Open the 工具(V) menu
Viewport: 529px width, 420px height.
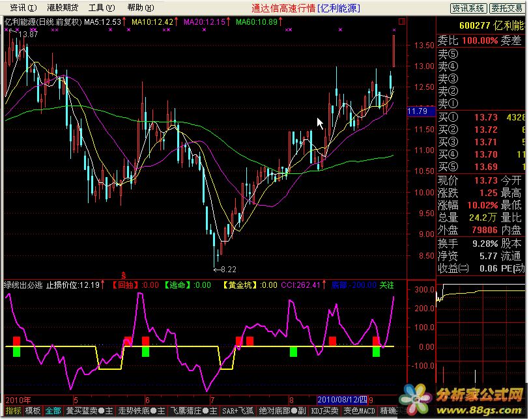(102, 7)
